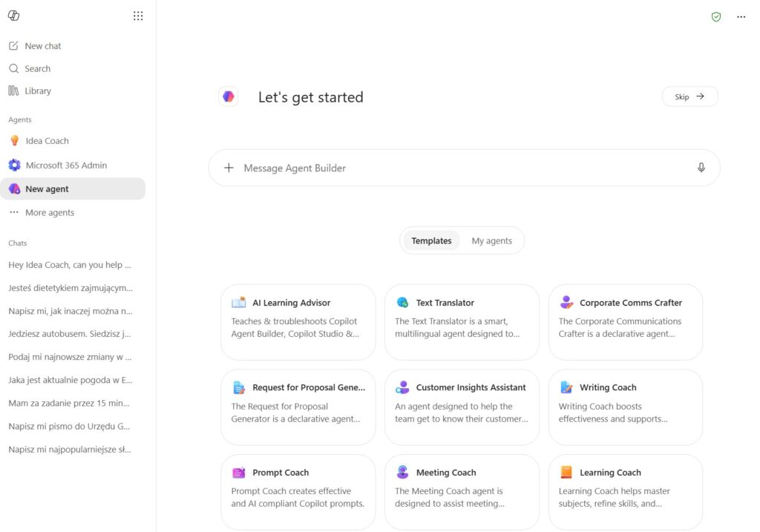Image resolution: width=760 pixels, height=532 pixels.
Task: Click the green shield protection icon
Action: click(716, 17)
